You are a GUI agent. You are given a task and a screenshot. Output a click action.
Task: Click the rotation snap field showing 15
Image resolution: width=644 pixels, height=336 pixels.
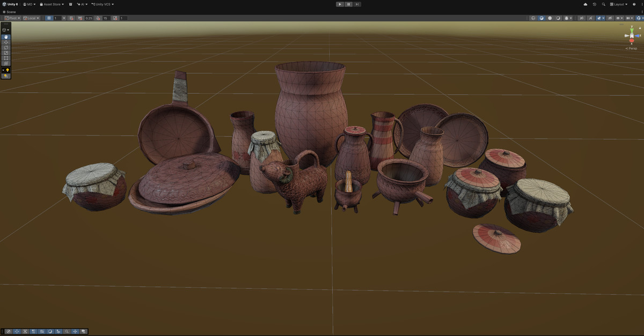point(105,18)
